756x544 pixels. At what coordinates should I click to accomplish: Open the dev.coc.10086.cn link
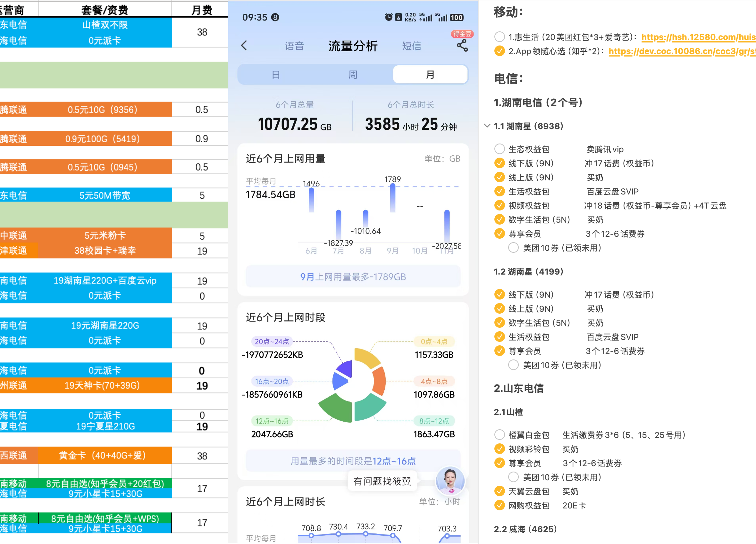point(682,51)
